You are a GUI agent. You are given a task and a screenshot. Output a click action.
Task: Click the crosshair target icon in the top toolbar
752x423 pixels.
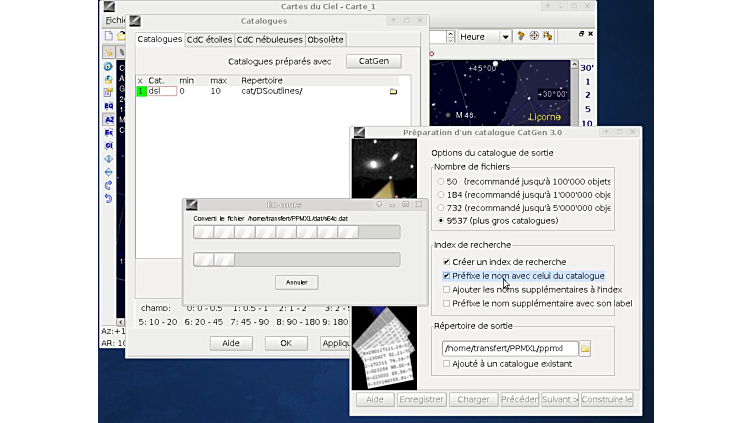(x=534, y=37)
